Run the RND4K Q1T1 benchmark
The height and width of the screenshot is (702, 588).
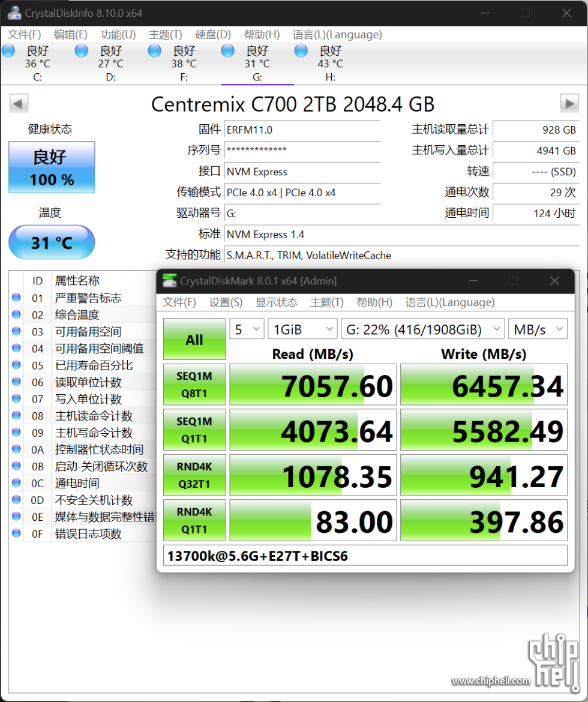pyautogui.click(x=194, y=520)
